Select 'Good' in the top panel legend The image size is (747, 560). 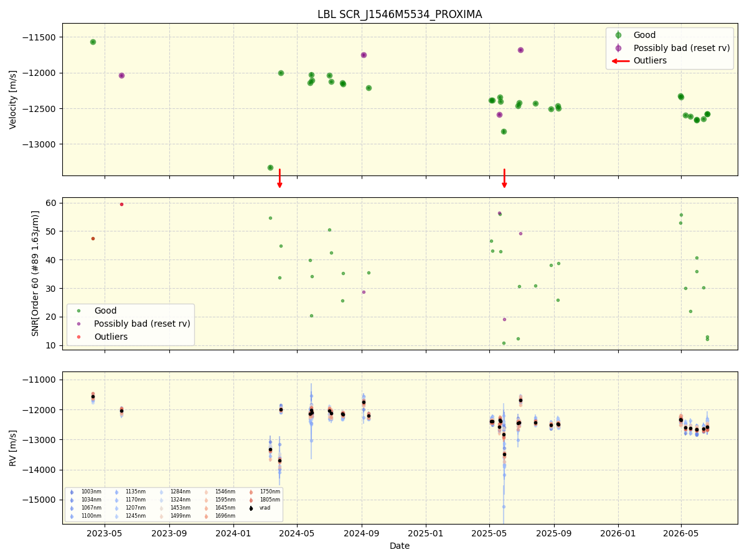[x=644, y=35]
